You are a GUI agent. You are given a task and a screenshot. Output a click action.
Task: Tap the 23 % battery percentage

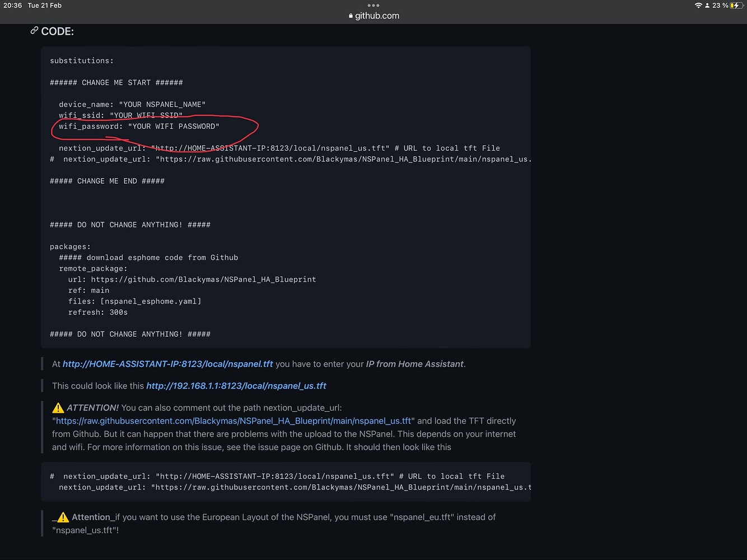pos(720,6)
